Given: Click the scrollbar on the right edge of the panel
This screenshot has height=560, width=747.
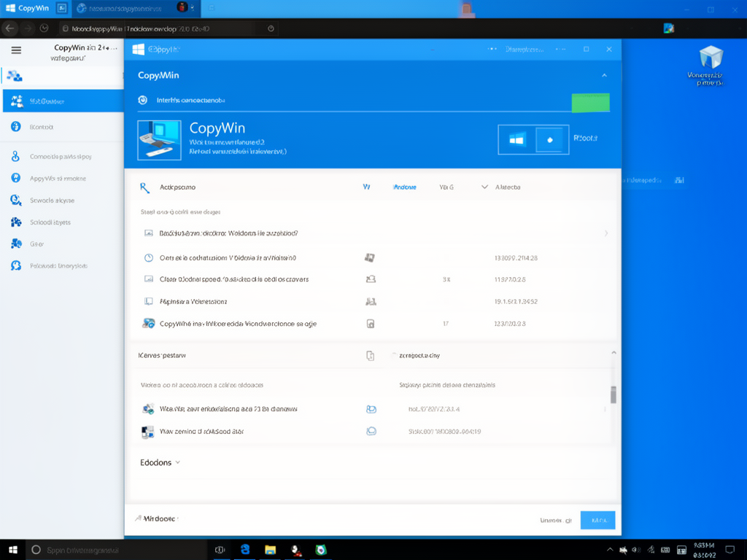Looking at the screenshot, I should coord(614,397).
